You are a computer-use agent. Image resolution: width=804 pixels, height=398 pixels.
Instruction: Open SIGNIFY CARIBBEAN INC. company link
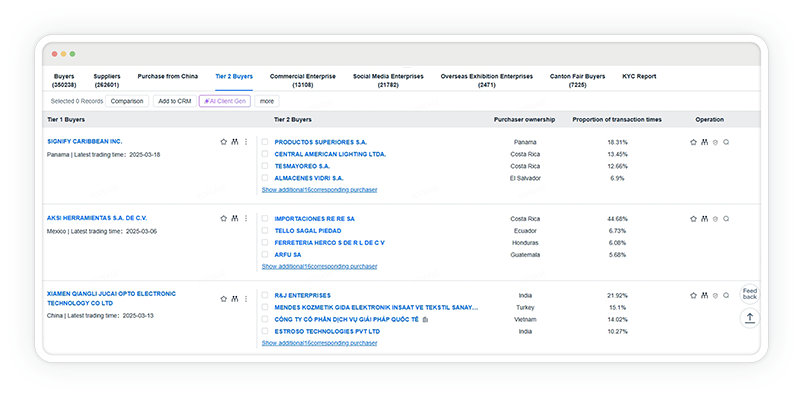point(85,142)
